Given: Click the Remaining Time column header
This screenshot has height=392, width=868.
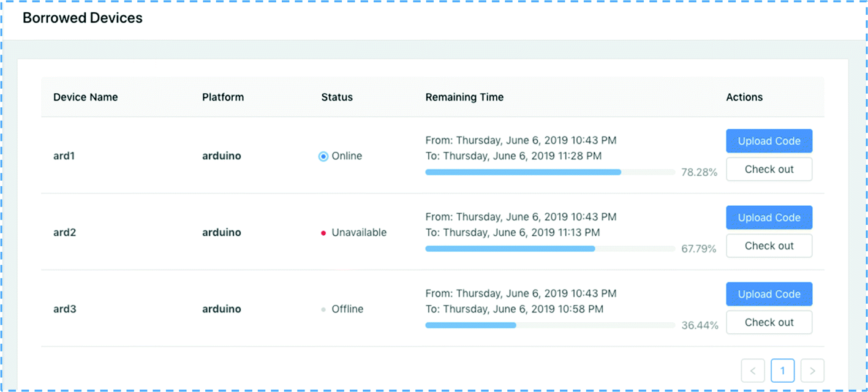Looking at the screenshot, I should tap(464, 97).
